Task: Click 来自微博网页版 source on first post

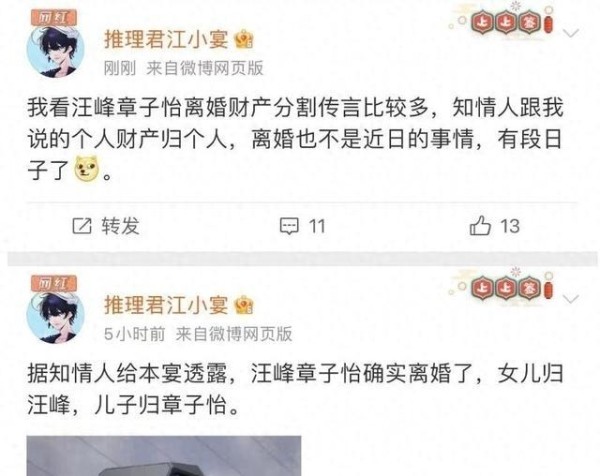Action: coord(205,68)
